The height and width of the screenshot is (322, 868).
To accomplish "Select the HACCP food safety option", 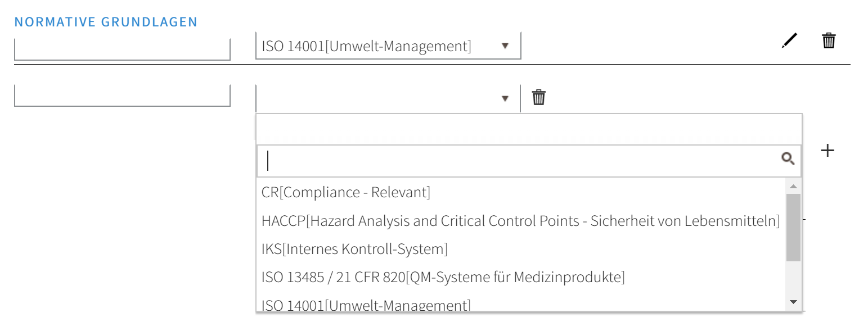I will click(x=520, y=221).
